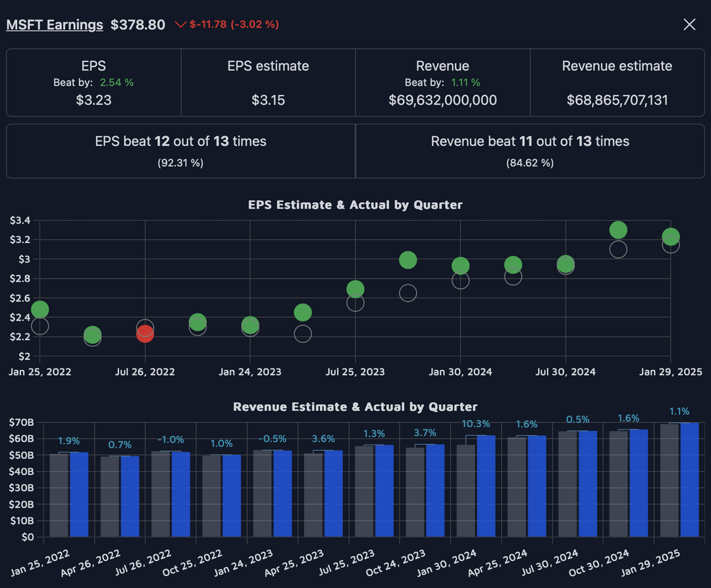Close the MSFT Earnings panel
The image size is (711, 588).
pos(689,25)
